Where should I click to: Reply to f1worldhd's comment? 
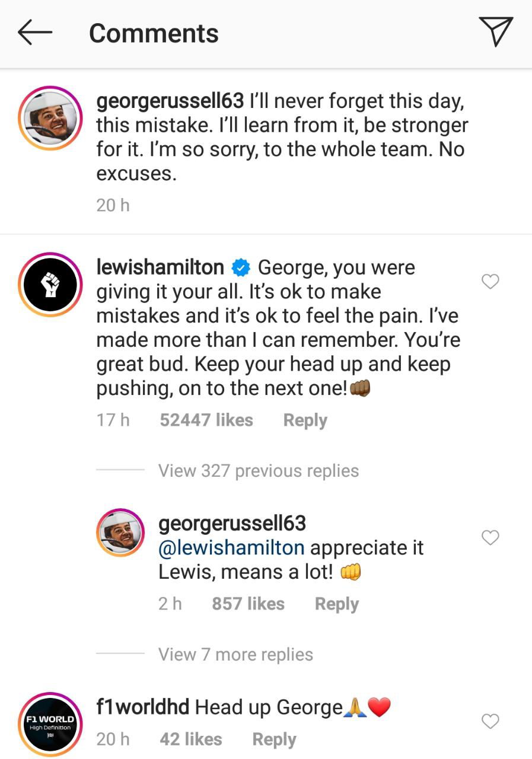(274, 739)
